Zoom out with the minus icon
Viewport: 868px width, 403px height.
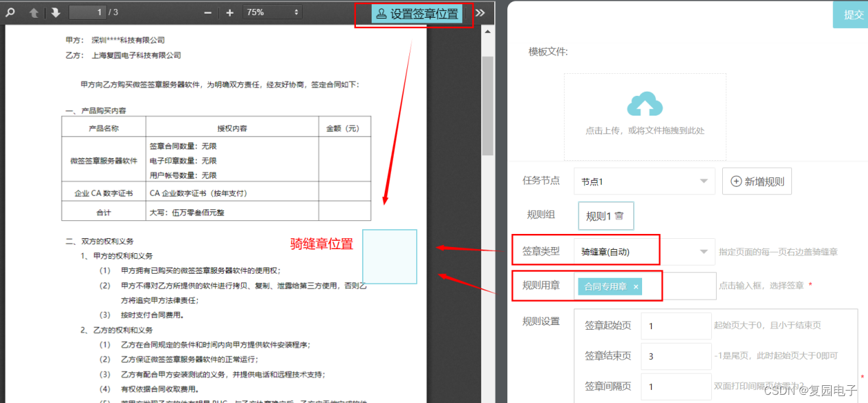tap(208, 12)
